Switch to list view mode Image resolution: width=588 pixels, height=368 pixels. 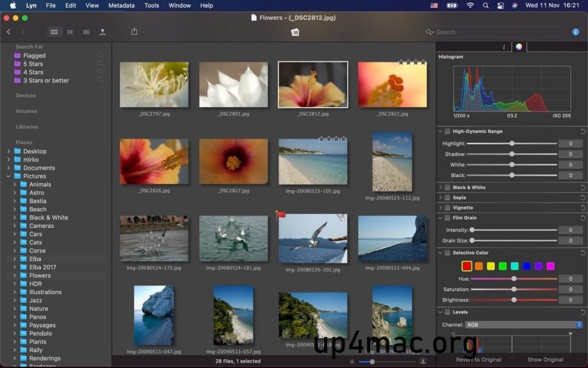tap(86, 32)
